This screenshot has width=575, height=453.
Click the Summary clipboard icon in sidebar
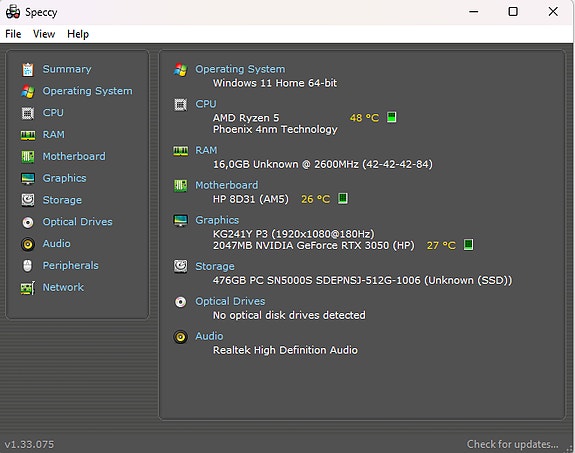[28, 69]
